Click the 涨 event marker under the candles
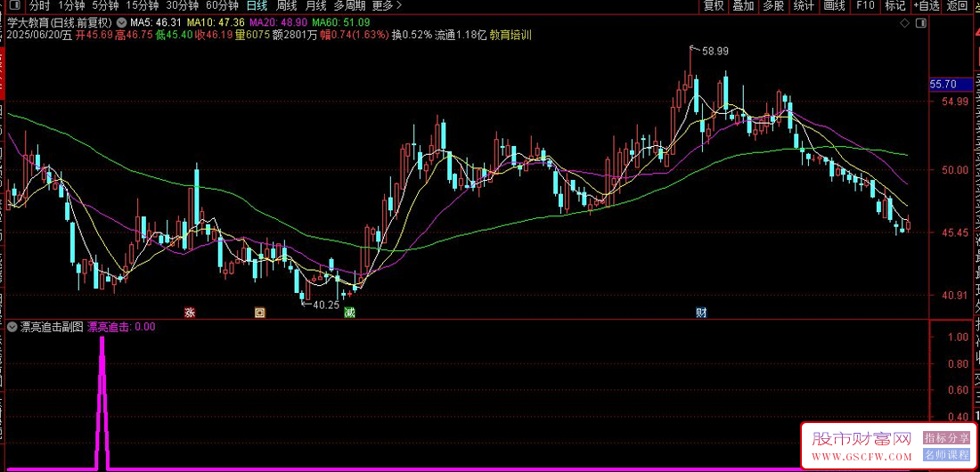This screenshot has width=980, height=472. tap(190, 312)
